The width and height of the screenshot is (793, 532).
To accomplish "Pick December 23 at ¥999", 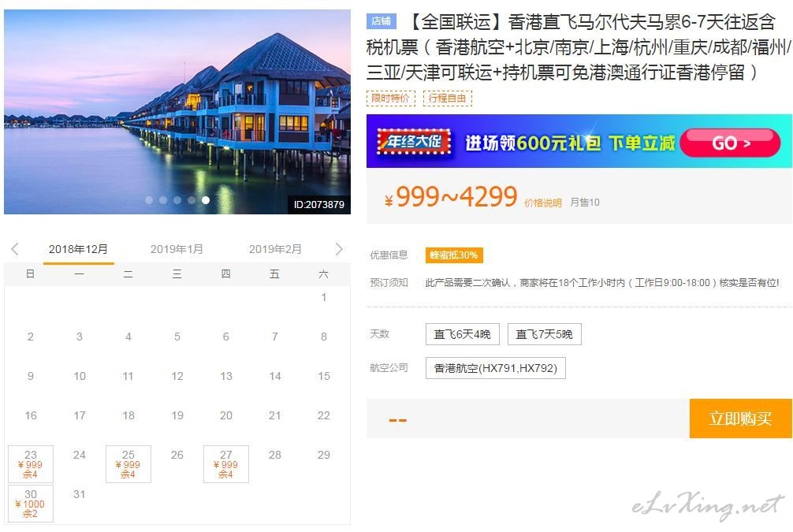I will (30, 464).
